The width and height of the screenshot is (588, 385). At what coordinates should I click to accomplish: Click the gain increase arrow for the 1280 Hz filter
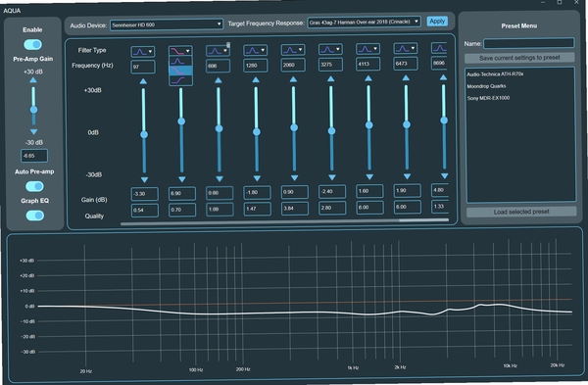coord(256,80)
